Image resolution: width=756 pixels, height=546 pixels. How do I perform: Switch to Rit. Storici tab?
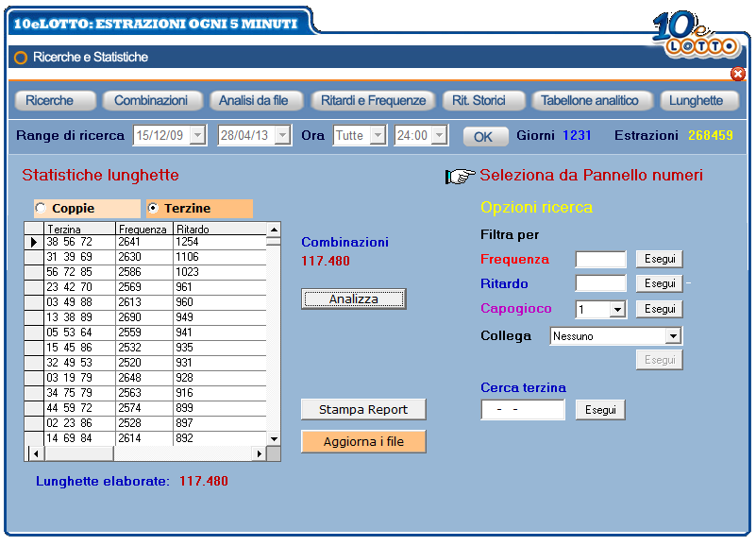pyautogui.click(x=483, y=100)
